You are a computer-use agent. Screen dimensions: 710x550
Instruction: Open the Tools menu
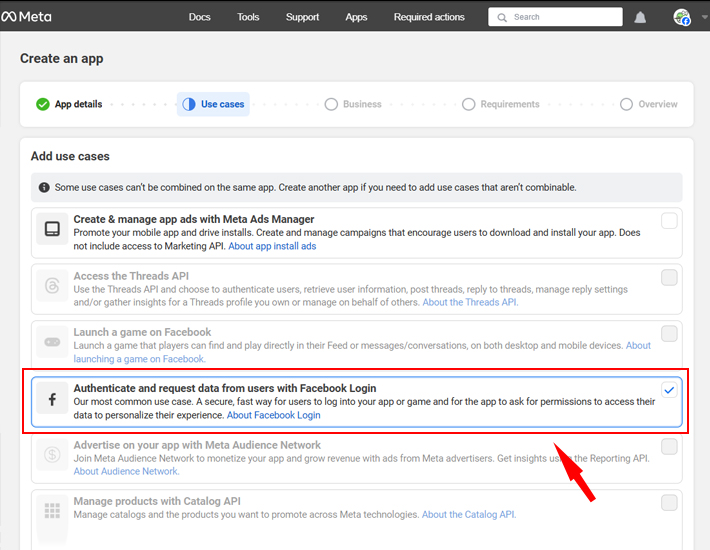248,17
